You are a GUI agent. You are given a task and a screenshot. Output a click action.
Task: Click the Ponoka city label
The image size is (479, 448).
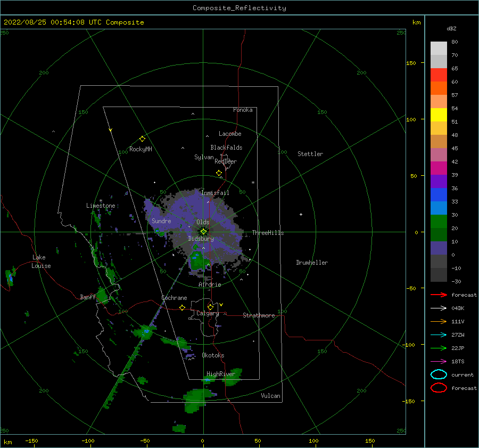[x=243, y=110]
